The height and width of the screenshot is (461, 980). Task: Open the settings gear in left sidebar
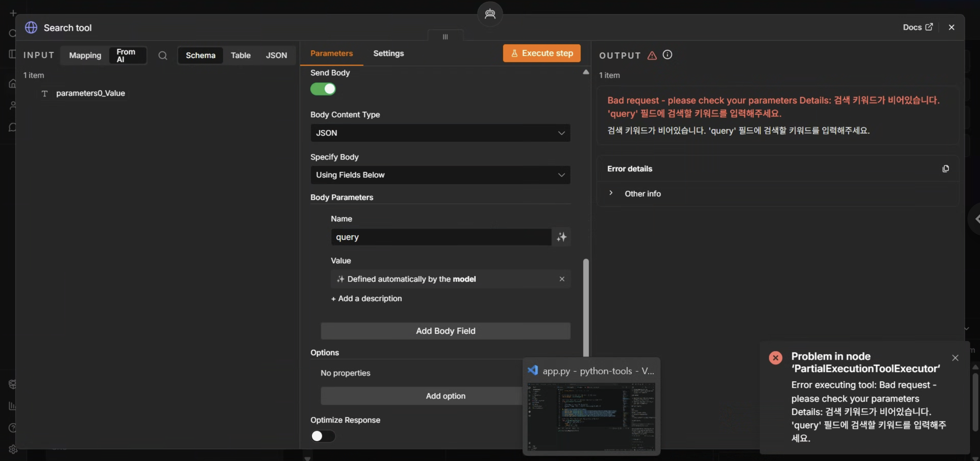[x=13, y=449]
